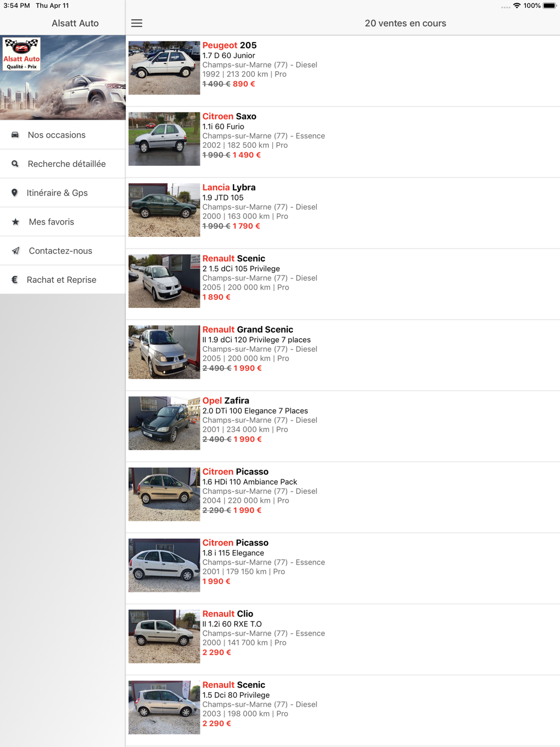Open Rachat et Reprise menu item
Image resolution: width=560 pixels, height=747 pixels.
[x=63, y=279]
